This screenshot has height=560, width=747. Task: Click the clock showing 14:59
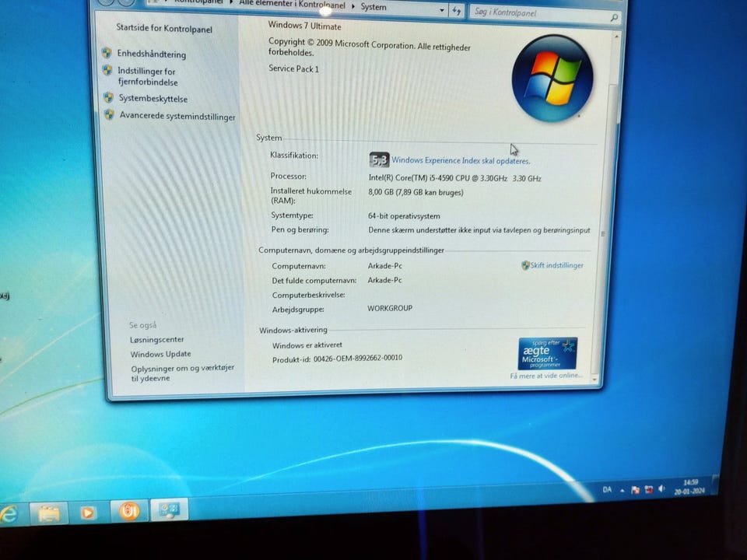(689, 486)
